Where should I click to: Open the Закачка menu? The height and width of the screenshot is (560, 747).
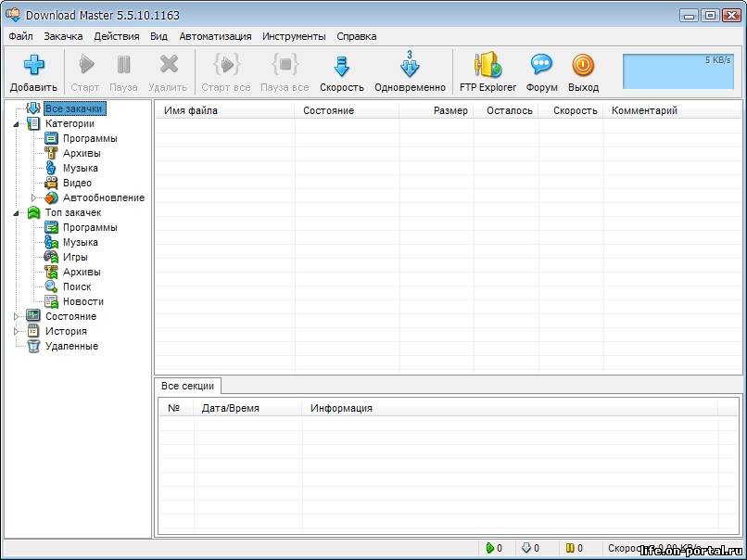(x=63, y=36)
